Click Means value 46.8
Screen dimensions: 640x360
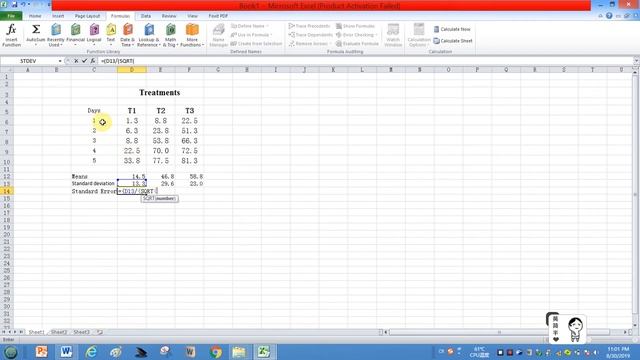pos(167,176)
